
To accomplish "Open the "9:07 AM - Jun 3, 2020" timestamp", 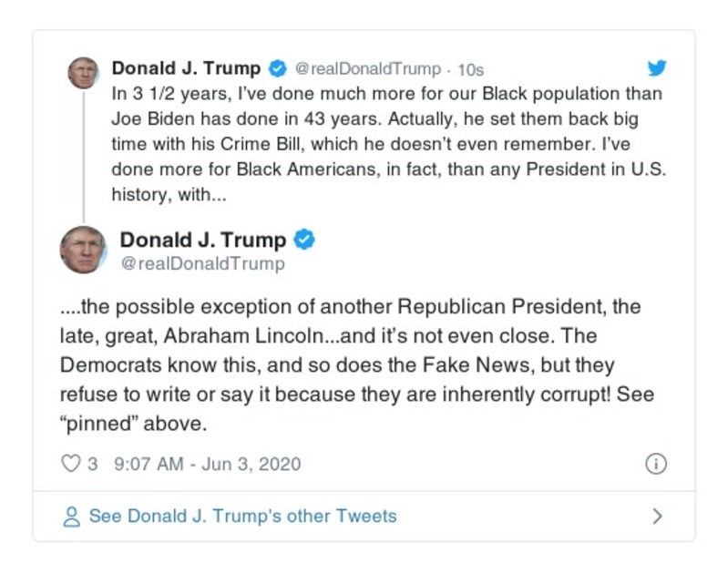I will [207, 464].
